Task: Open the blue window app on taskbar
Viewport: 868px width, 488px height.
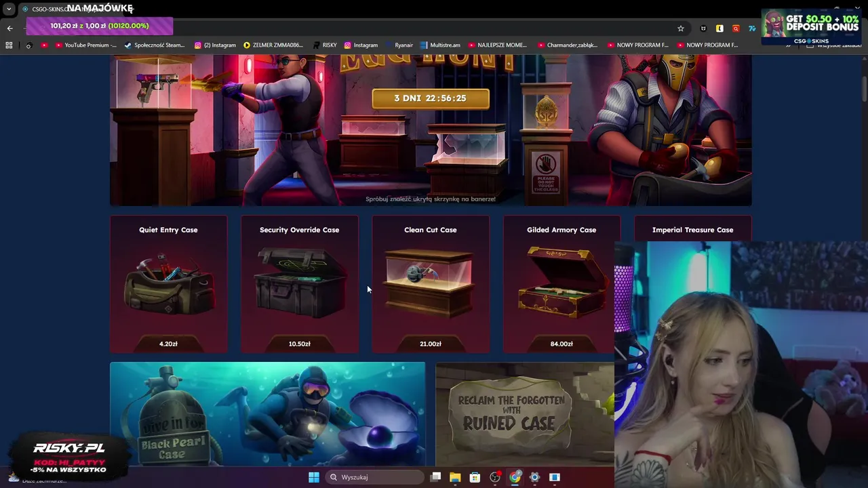Action: tap(554, 477)
